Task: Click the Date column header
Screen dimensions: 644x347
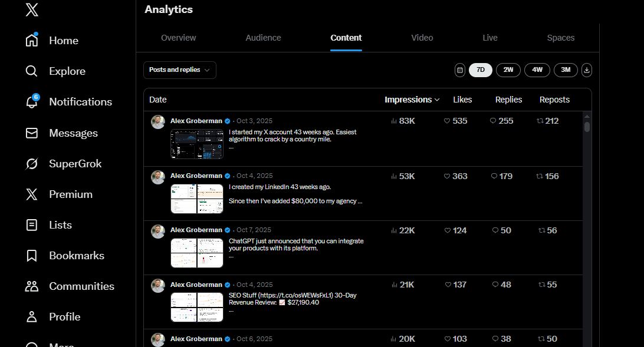Action: click(x=157, y=100)
